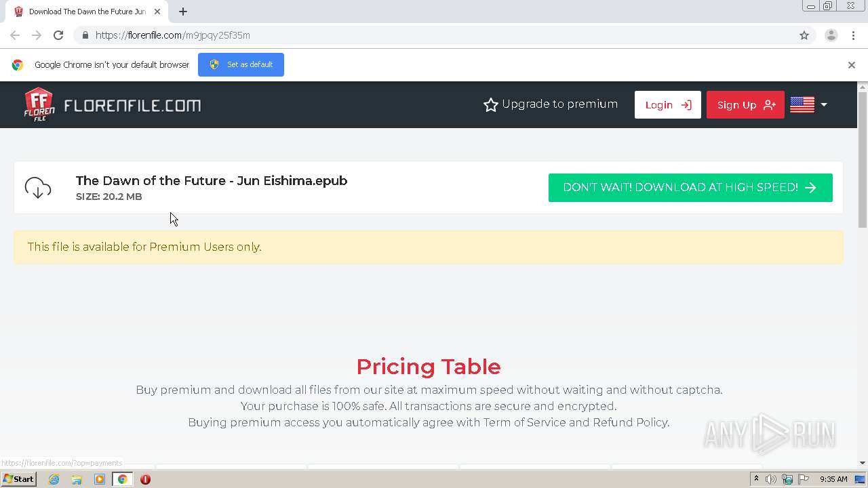Open Internet Explorer from the taskbar
The image size is (868, 488).
coord(54,479)
